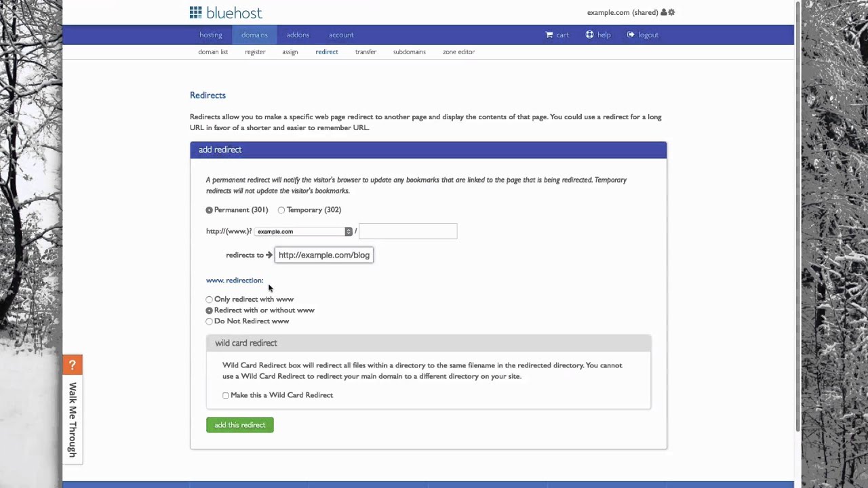Screen dimensions: 868x488
Task: Open the shopping cart icon
Action: pos(549,35)
